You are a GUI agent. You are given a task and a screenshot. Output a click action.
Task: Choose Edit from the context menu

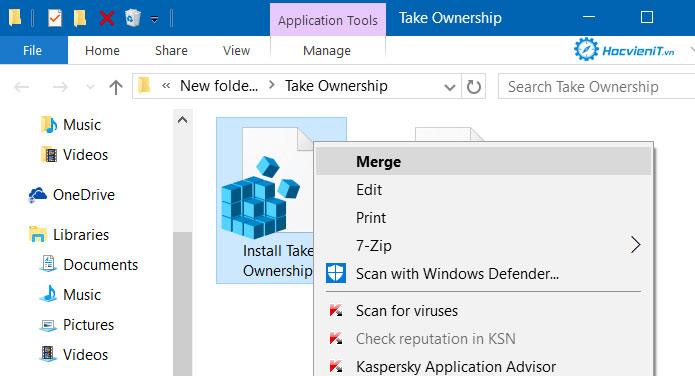484,190
